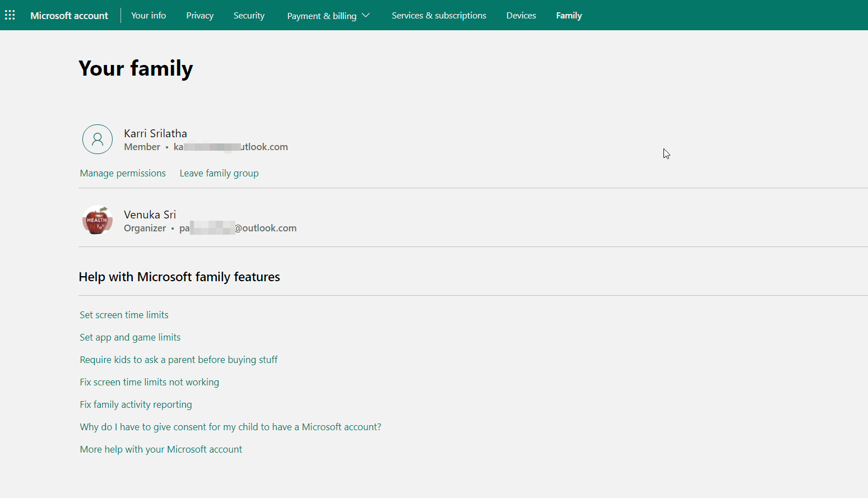
Task: Open Set screen time limits help
Action: 124,315
